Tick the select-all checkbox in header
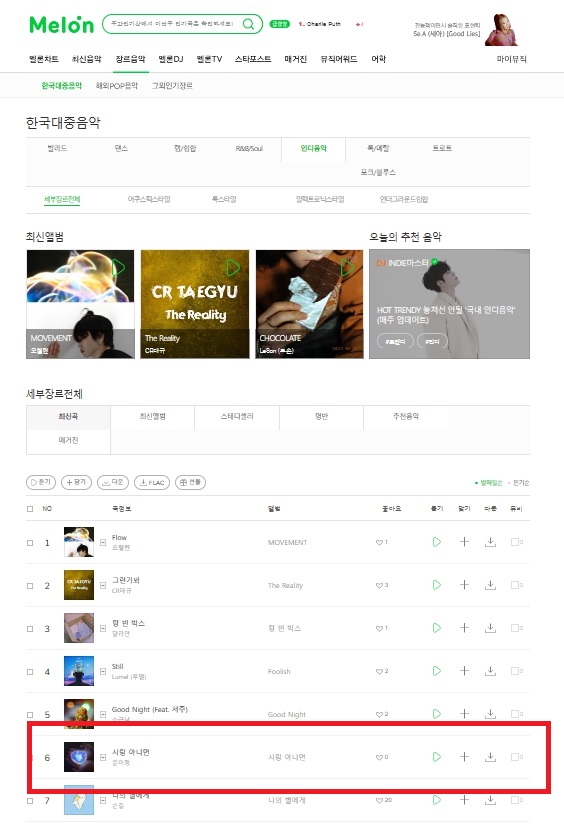Viewport: 564px width, 824px height. point(30,509)
